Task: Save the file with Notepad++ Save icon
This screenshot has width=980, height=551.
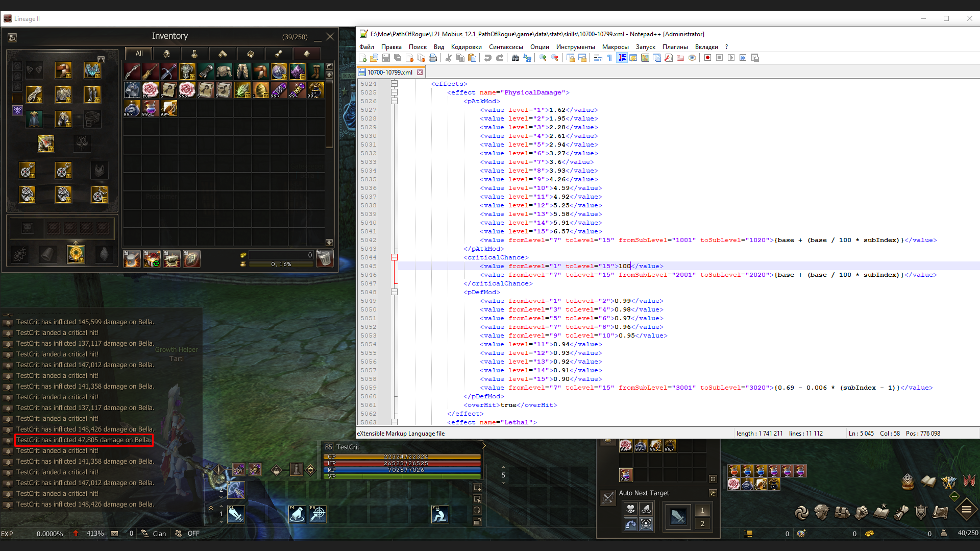Action: 386,58
